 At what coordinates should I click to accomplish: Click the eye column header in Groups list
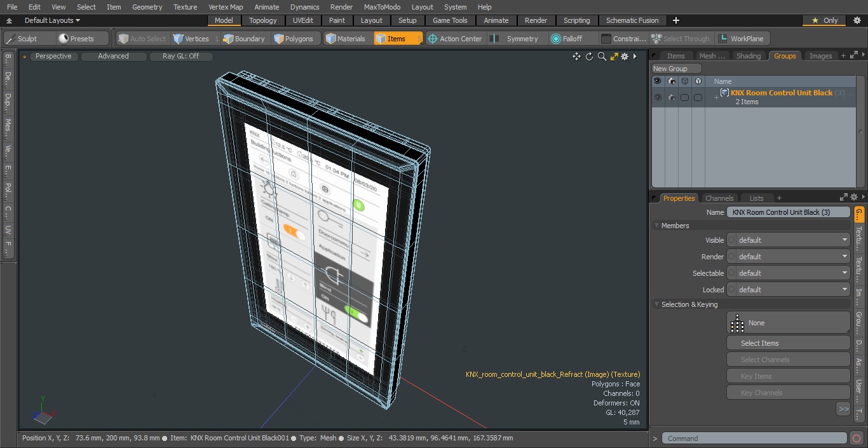tap(658, 81)
